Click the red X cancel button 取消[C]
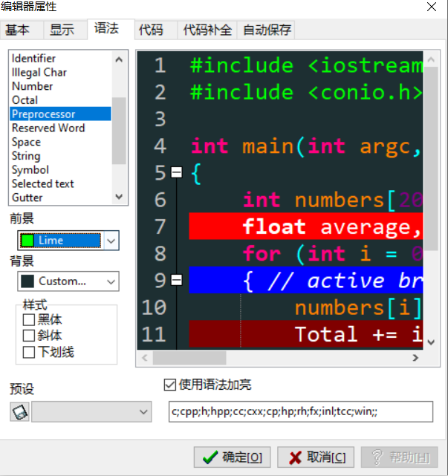The height and width of the screenshot is (476, 448). pyautogui.click(x=316, y=457)
